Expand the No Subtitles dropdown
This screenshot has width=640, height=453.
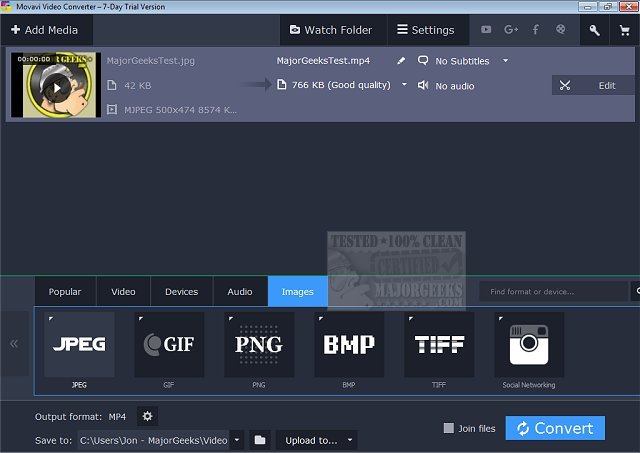tap(505, 61)
